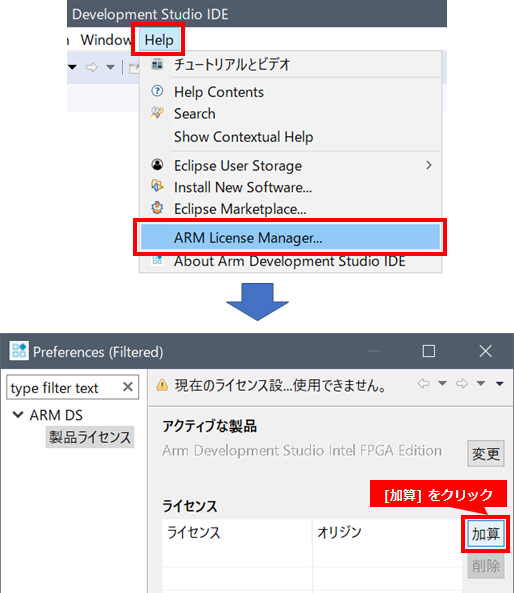Viewport: 514px width, 593px height.
Task: Click the 現在のライセンス設 warning message
Action: point(281,386)
